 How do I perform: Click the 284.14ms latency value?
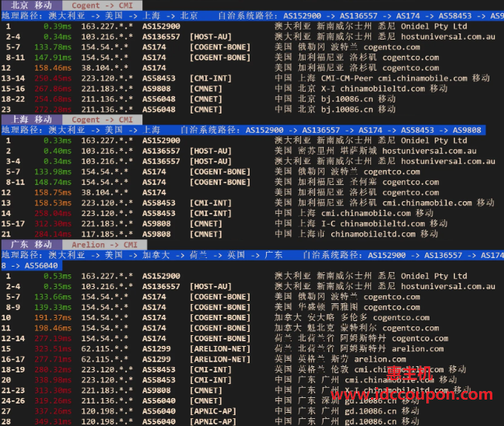tap(53, 234)
